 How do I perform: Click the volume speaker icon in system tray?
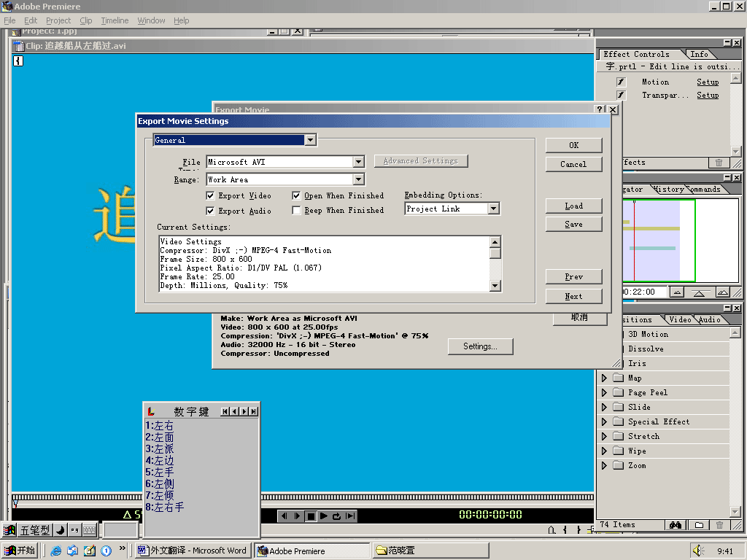click(x=698, y=551)
